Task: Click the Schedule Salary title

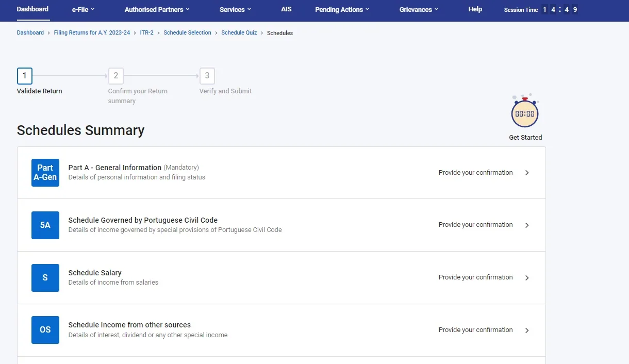Action: click(x=95, y=273)
